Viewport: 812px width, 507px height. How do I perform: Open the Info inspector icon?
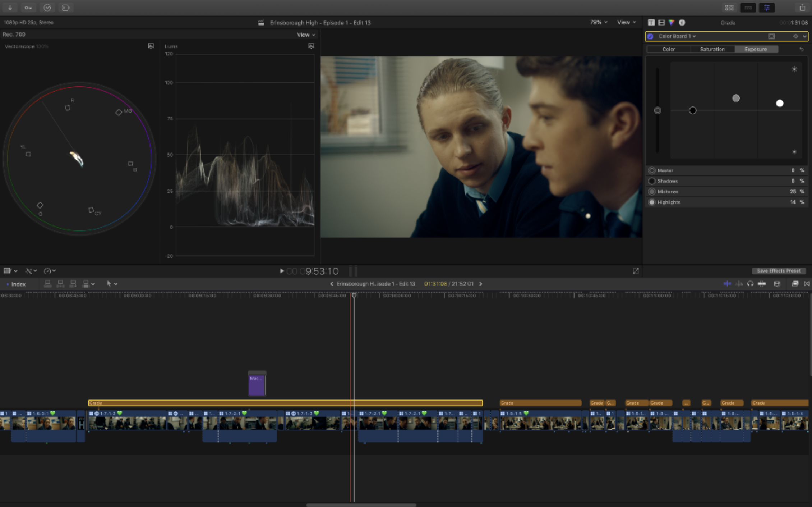tap(682, 22)
